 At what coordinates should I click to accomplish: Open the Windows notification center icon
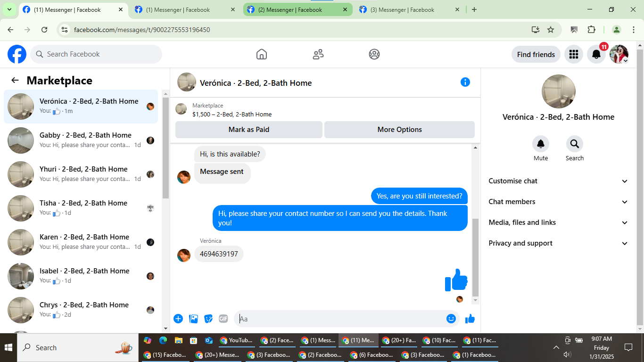coord(628,347)
